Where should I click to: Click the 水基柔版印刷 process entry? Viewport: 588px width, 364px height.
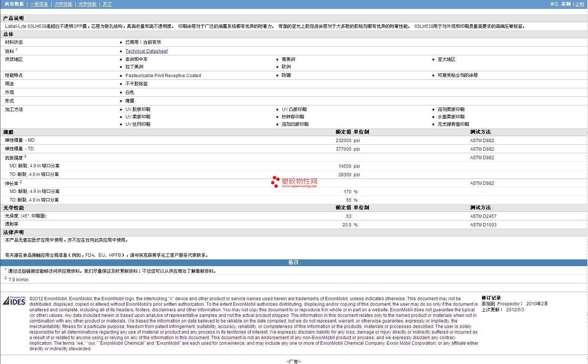451,117
